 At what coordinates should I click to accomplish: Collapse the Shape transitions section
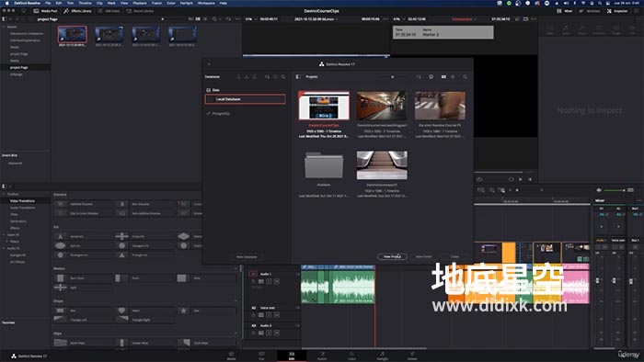[236, 301]
